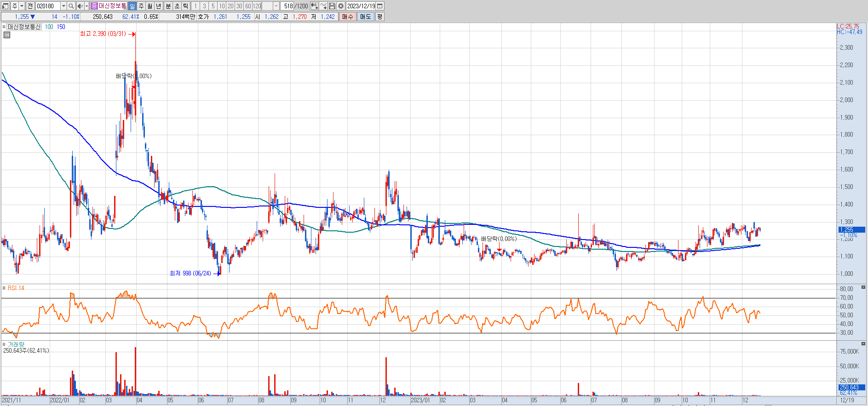Click the data table grid icon
This screenshot has height=406, width=868.
pos(7,34)
